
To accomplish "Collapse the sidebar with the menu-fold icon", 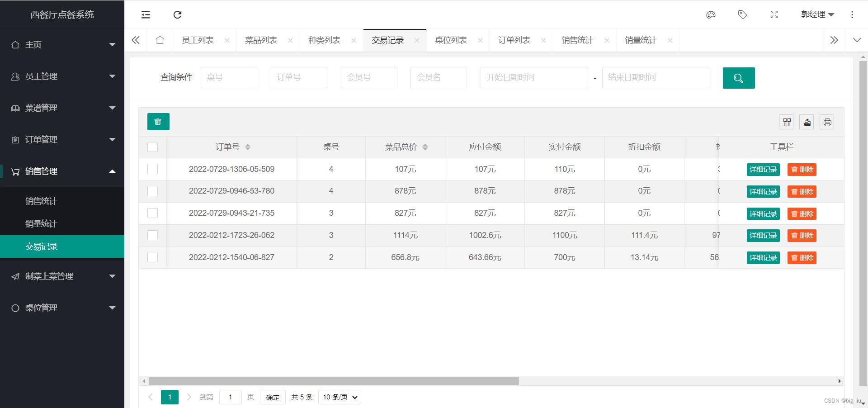I will click(146, 15).
